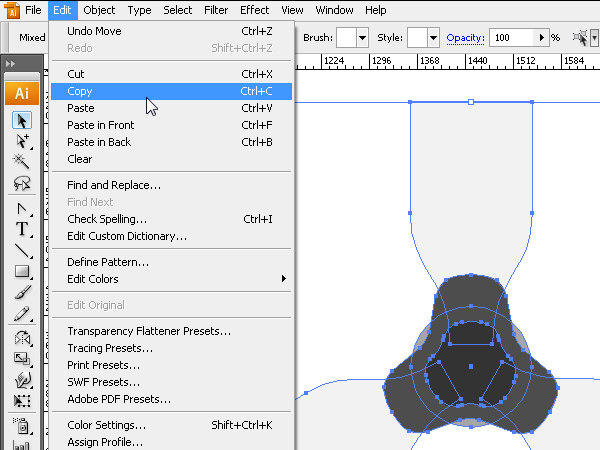Click the Opacity value field

pos(512,38)
